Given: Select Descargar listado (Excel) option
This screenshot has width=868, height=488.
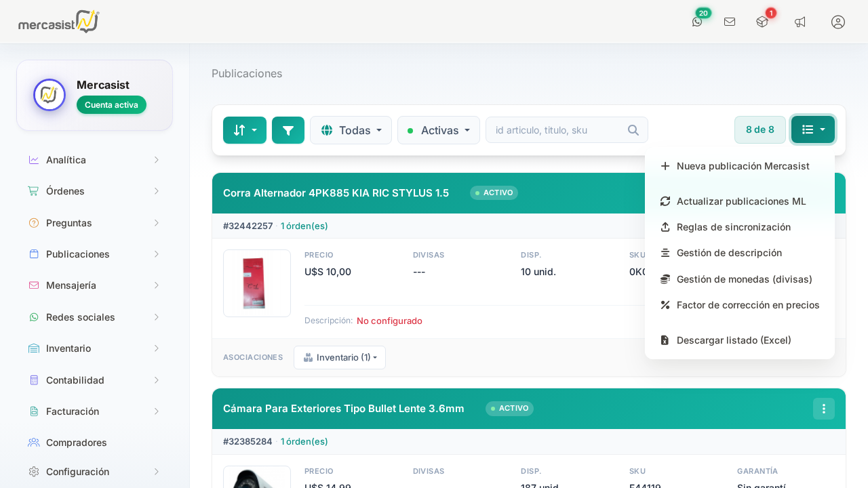Looking at the screenshot, I should (x=734, y=340).
